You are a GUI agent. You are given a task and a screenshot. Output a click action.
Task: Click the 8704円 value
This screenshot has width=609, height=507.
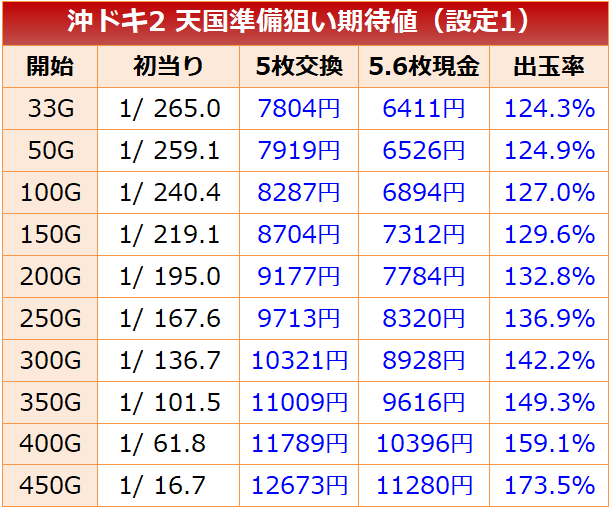coord(299,234)
